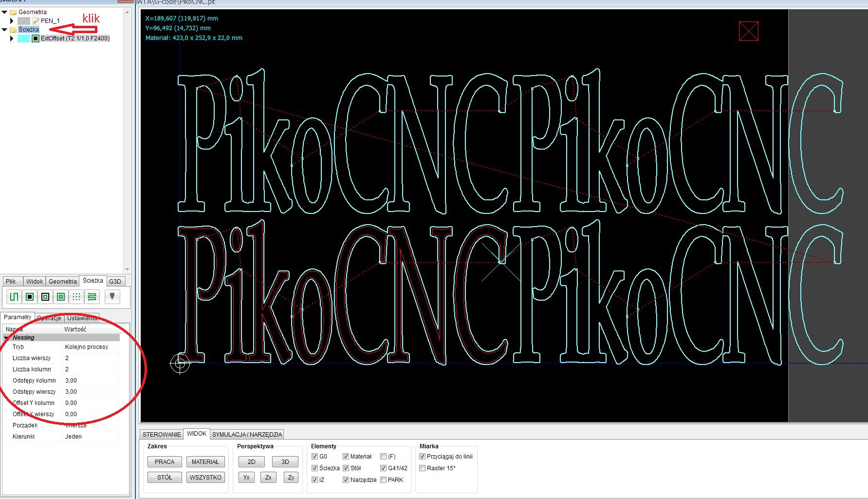Screen dimensions: 868x499
Task: Switch to the Operacje tab
Action: (x=49, y=318)
